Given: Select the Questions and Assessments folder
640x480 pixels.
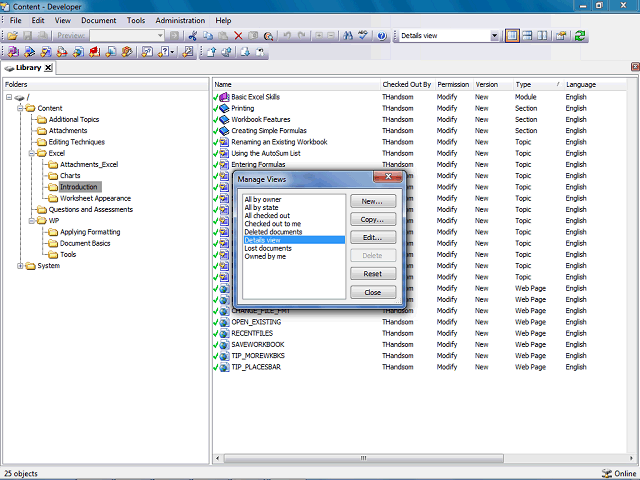Looking at the screenshot, I should [x=91, y=209].
